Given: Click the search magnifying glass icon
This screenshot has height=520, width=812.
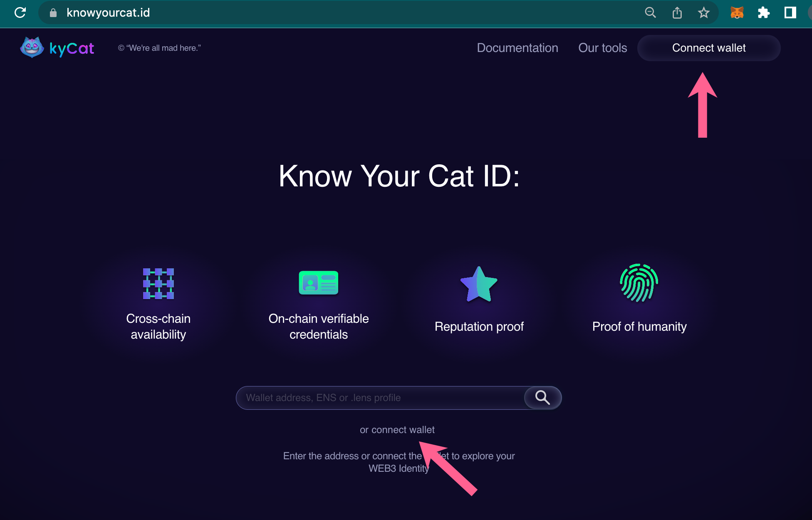Looking at the screenshot, I should [542, 398].
